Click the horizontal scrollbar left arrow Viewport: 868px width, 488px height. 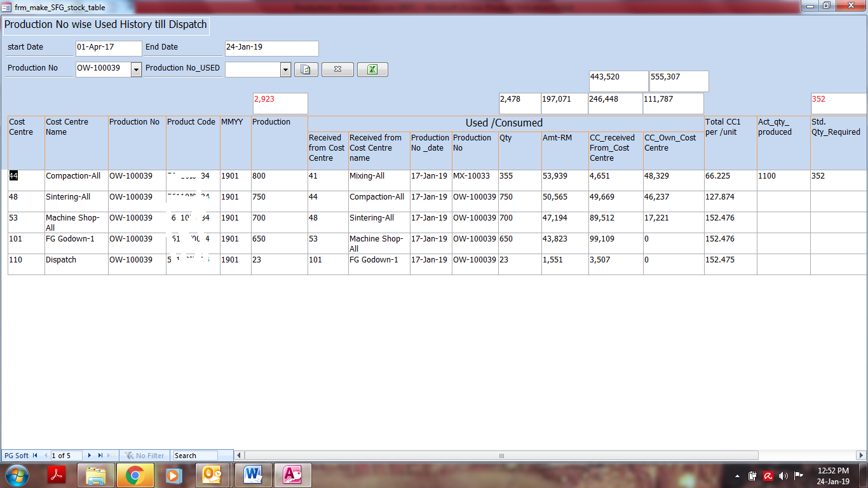(x=240, y=456)
